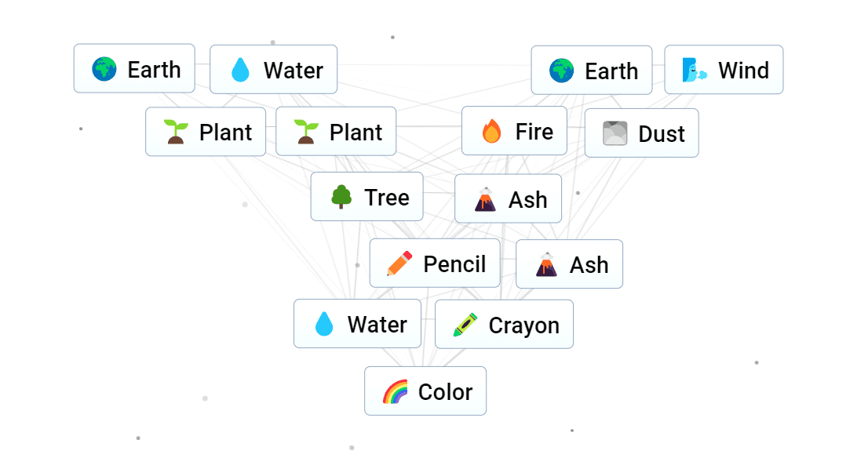This screenshot has width=868, height=458.
Task: Select the Water tile beside leftmost Earth
Action: click(273, 70)
